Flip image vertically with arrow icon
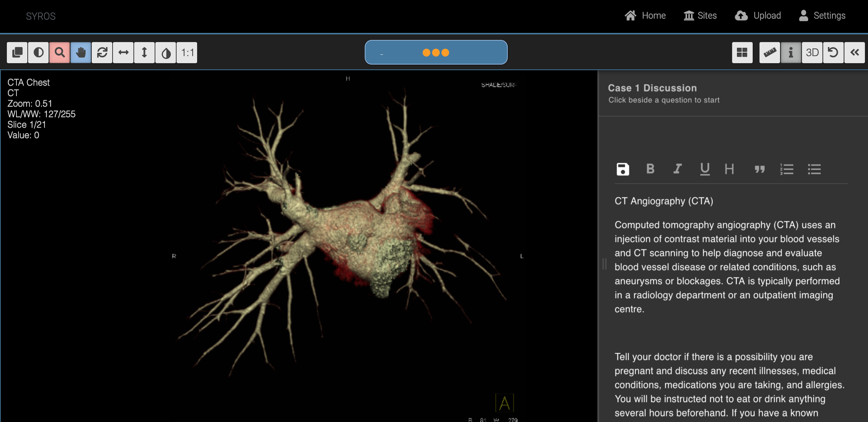The height and width of the screenshot is (422, 868). pos(144,53)
